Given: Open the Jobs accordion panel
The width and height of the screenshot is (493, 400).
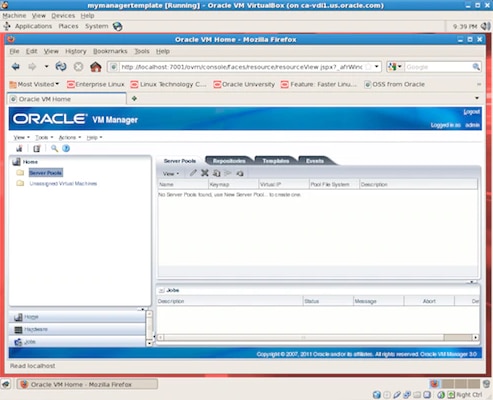Looking at the screenshot, I should pos(77,342).
